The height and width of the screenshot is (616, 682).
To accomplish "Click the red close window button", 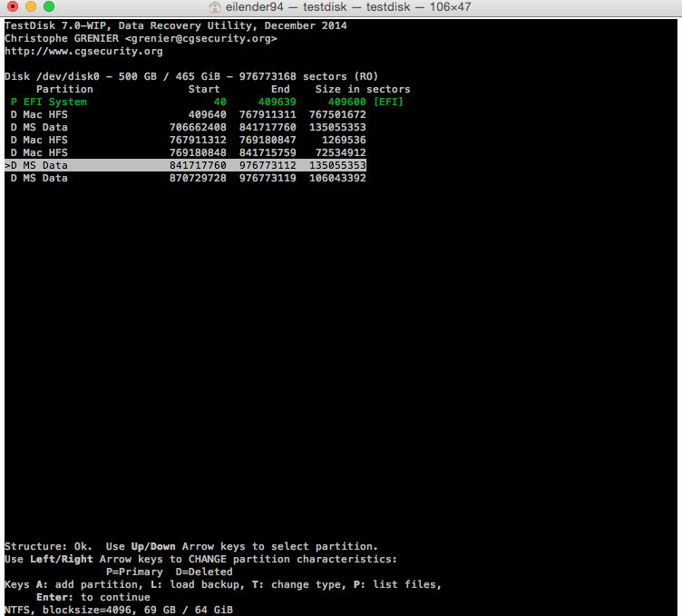I will pyautogui.click(x=13, y=6).
